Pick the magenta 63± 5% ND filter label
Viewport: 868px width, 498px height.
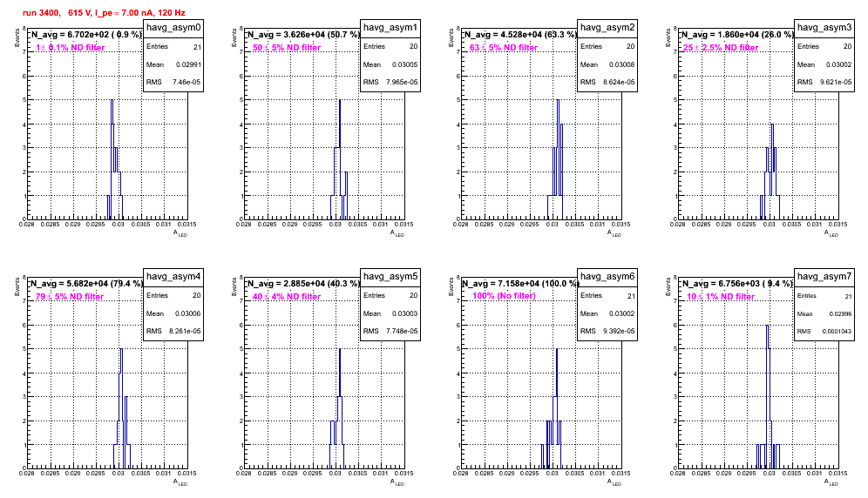click(504, 48)
